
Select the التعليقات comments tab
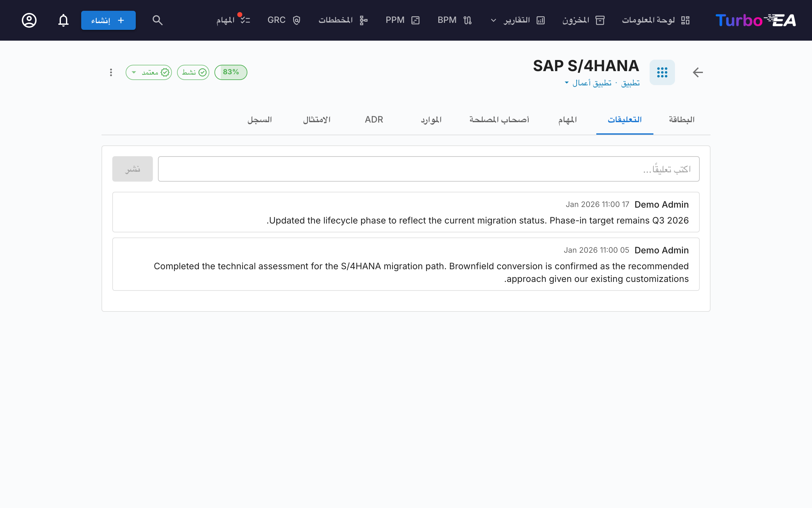pos(625,120)
